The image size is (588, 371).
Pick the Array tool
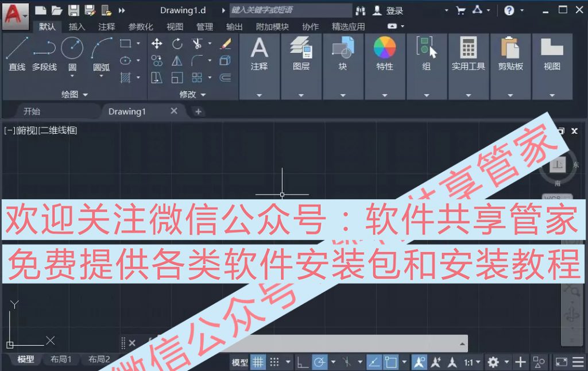[197, 78]
